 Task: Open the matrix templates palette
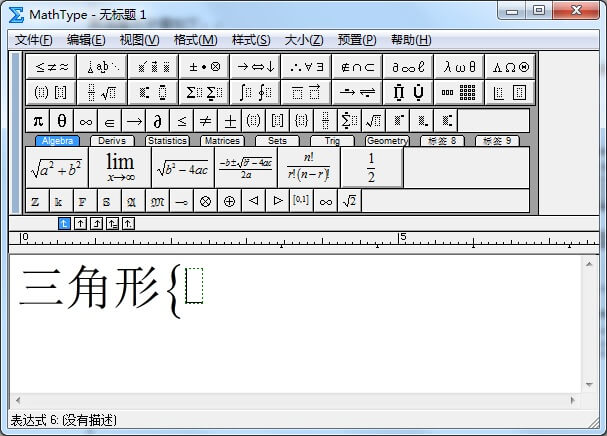point(459,93)
